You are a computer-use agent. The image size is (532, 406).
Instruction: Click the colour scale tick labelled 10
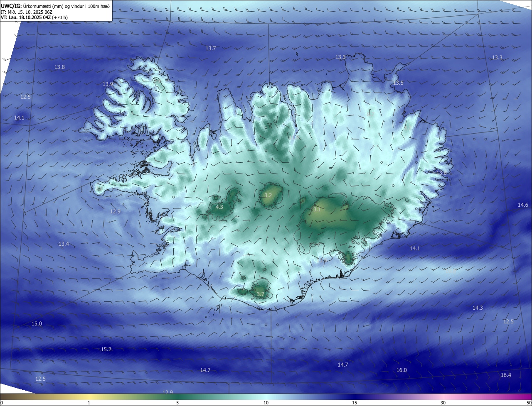[266, 403]
